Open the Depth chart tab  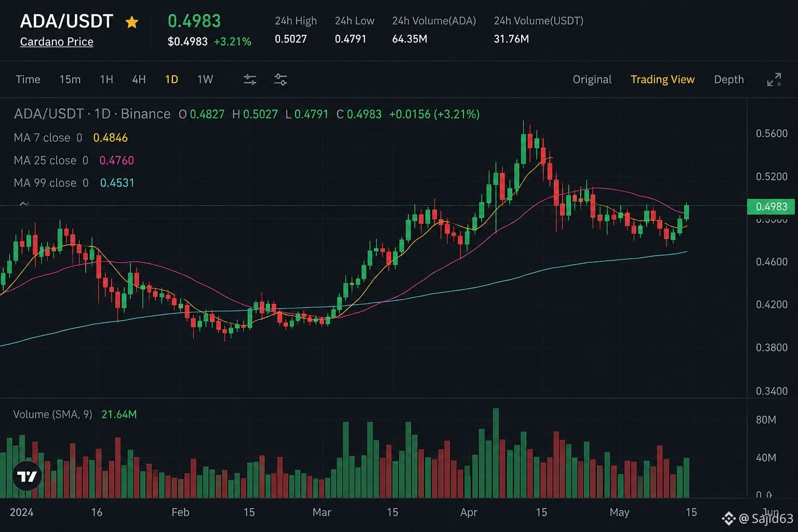coord(729,79)
